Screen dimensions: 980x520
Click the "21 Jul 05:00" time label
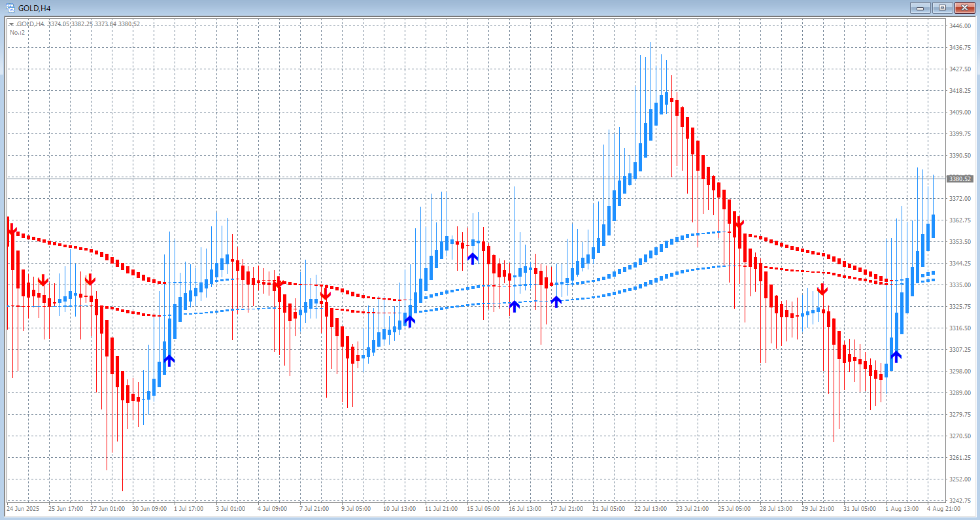(x=609, y=508)
